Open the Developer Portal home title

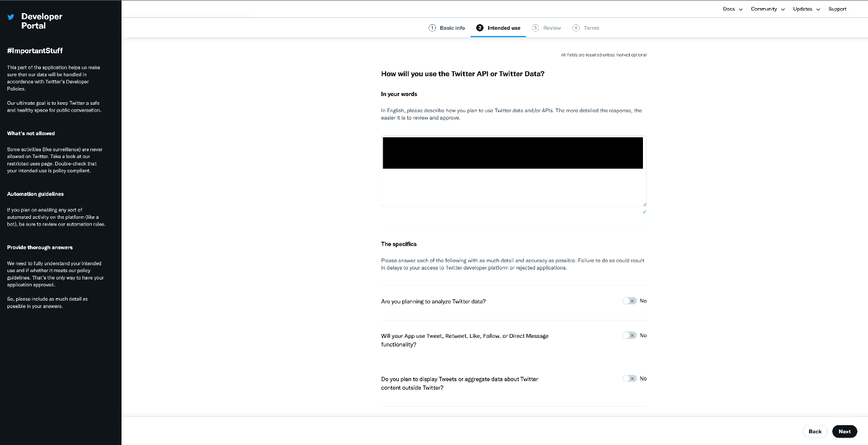click(42, 21)
